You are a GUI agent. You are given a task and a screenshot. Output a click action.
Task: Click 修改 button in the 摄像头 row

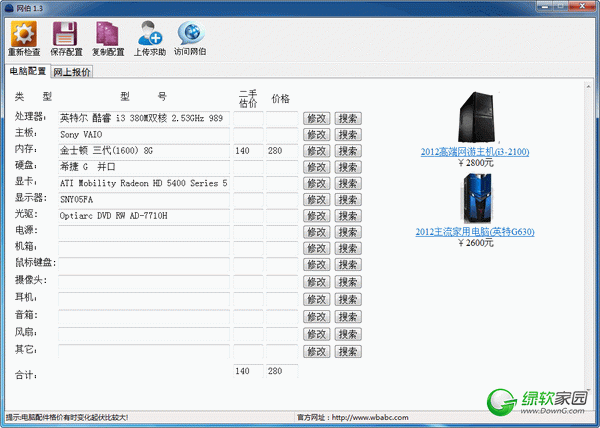pyautogui.click(x=316, y=282)
